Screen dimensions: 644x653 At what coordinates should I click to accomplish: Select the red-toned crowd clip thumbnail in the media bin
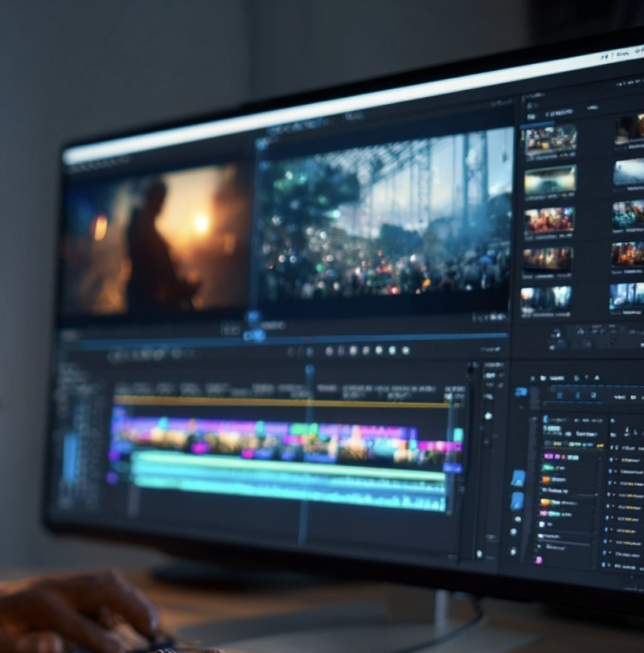pyautogui.click(x=549, y=221)
